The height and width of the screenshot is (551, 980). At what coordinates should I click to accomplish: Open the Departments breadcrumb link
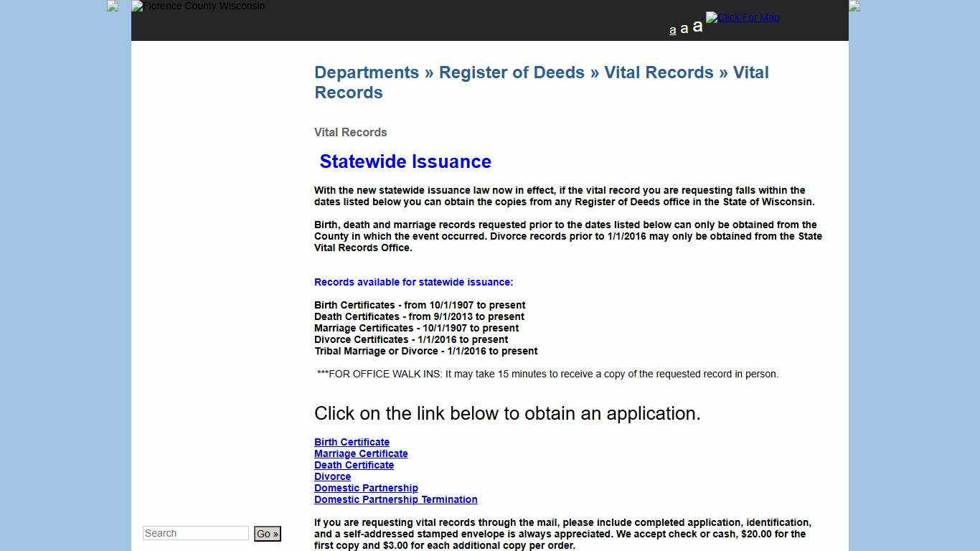pyautogui.click(x=367, y=72)
